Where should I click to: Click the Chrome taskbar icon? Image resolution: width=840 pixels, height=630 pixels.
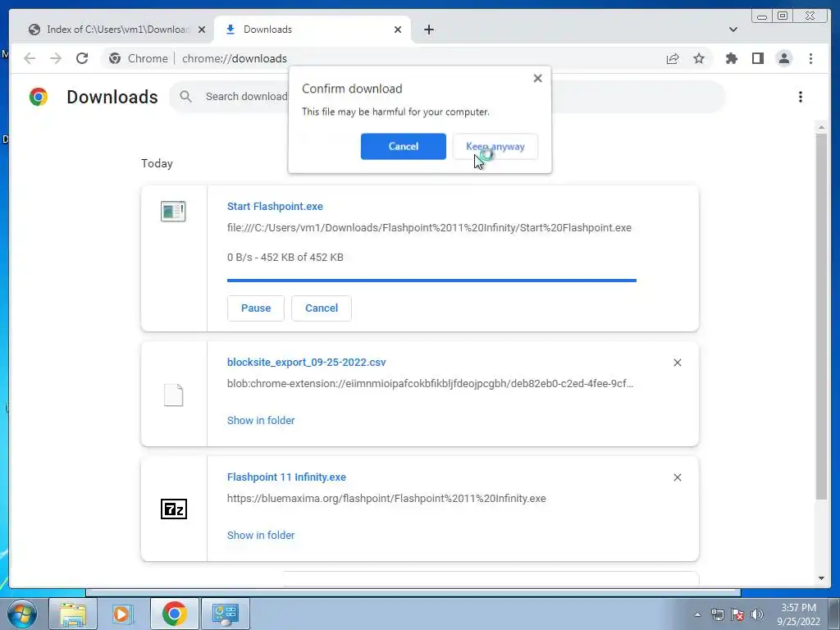click(174, 614)
